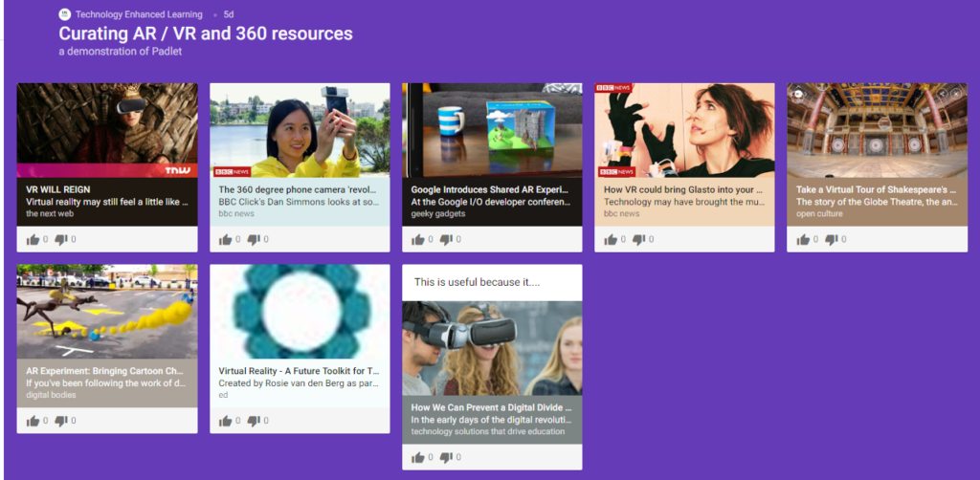Click 'The story of the Globe Theatre' description
The image size is (980, 480).
coord(877,202)
